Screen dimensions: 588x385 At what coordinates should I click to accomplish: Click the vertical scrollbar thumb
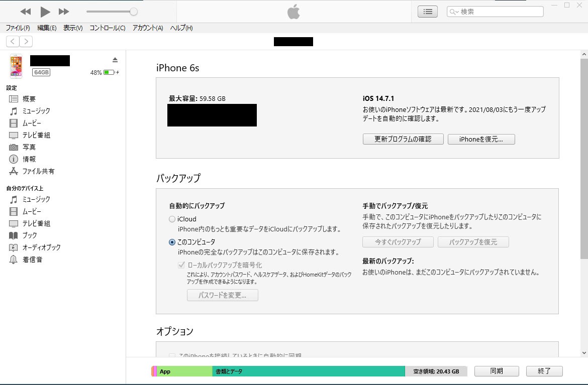tap(584, 159)
